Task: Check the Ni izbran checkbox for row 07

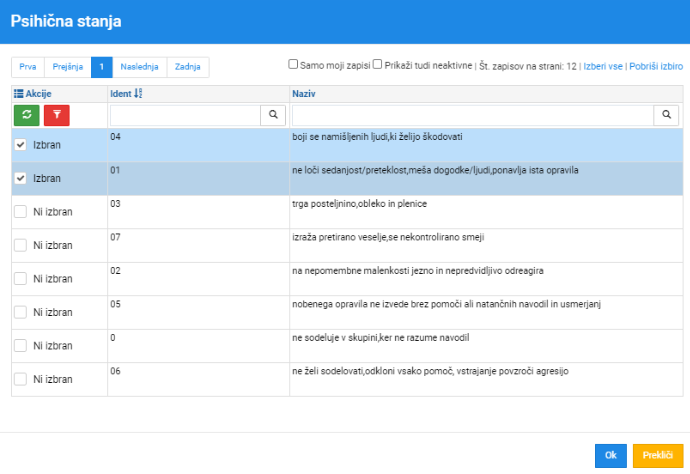Action: pos(20,245)
